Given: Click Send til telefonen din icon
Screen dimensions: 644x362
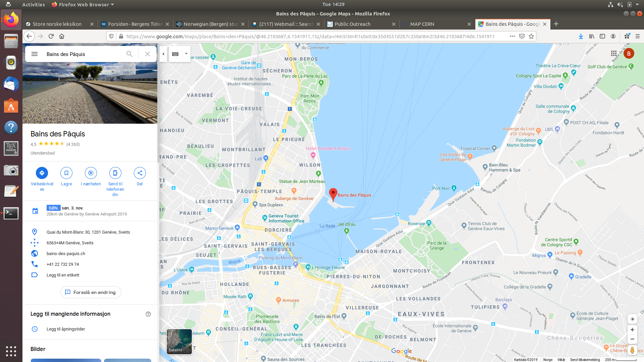Looking at the screenshot, I should (x=115, y=173).
